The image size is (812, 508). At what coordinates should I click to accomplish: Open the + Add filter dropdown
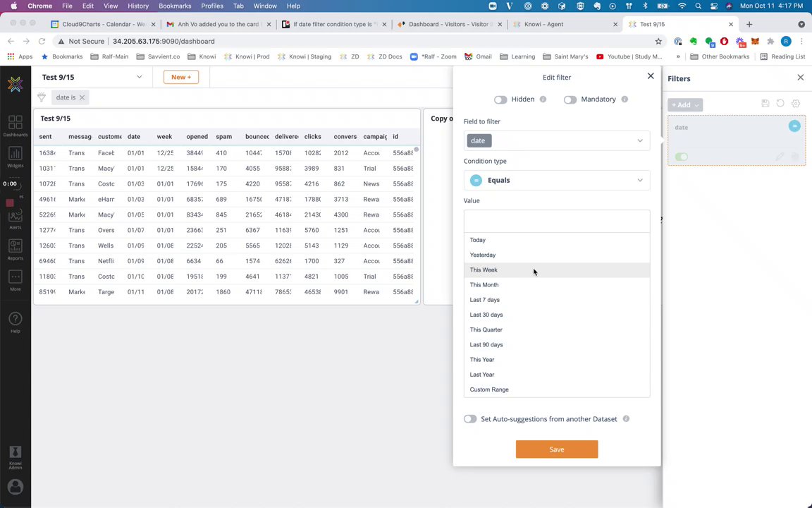click(x=684, y=104)
